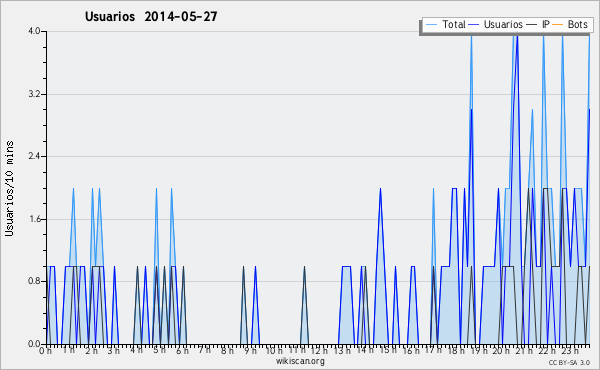The height and width of the screenshot is (370, 600).
Task: Click the '3 h' x-axis label
Action: (x=114, y=350)
